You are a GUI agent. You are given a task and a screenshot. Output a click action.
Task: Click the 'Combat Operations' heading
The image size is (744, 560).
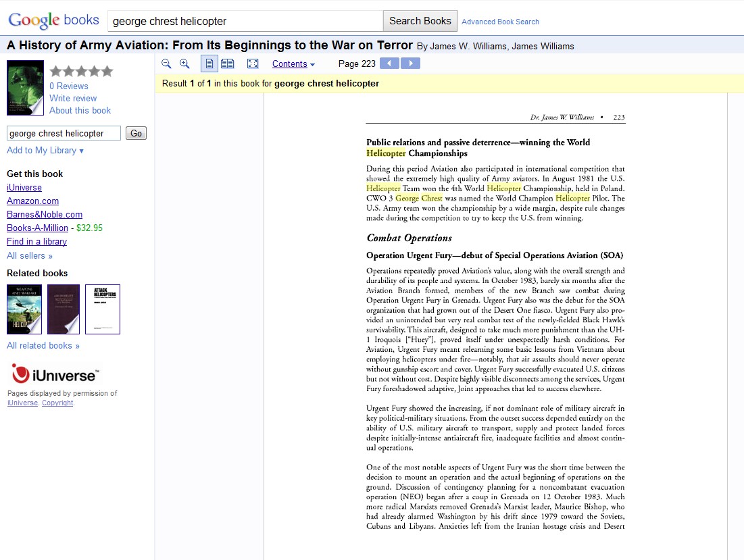point(409,238)
